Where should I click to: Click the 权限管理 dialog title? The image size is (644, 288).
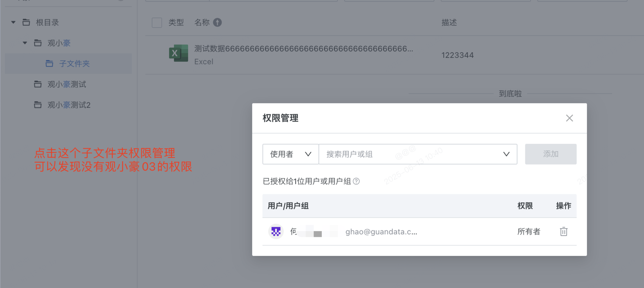[x=280, y=118]
